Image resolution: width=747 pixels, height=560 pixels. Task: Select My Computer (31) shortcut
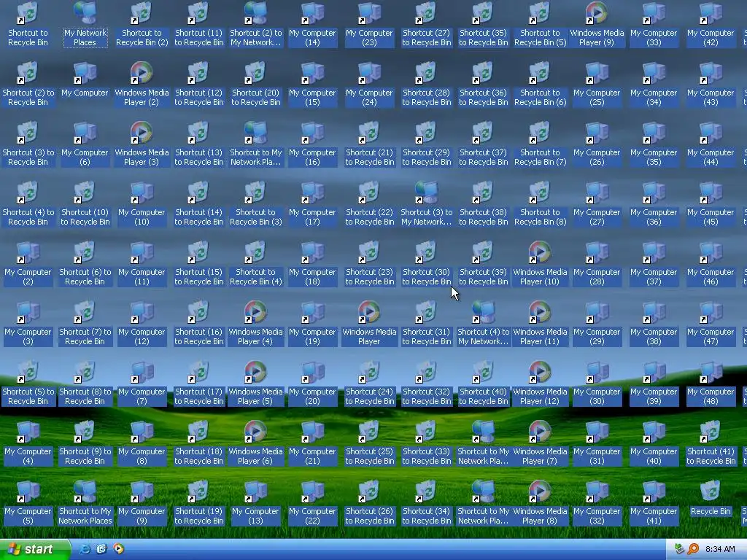point(597,443)
